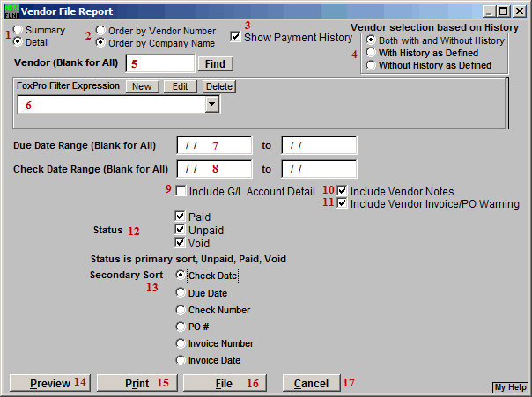Click the Cancel button
The width and height of the screenshot is (532, 397).
pyautogui.click(x=311, y=384)
